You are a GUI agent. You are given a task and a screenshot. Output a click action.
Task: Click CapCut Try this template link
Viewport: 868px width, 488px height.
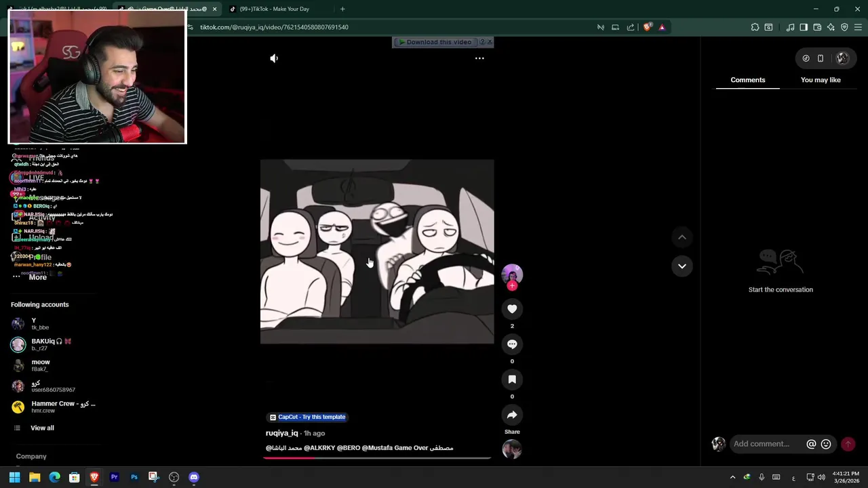point(307,417)
